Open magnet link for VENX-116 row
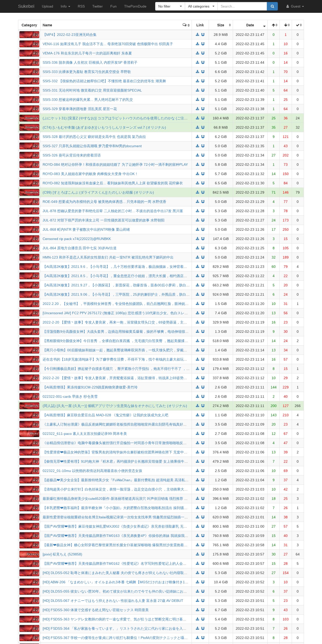 [203, 44]
